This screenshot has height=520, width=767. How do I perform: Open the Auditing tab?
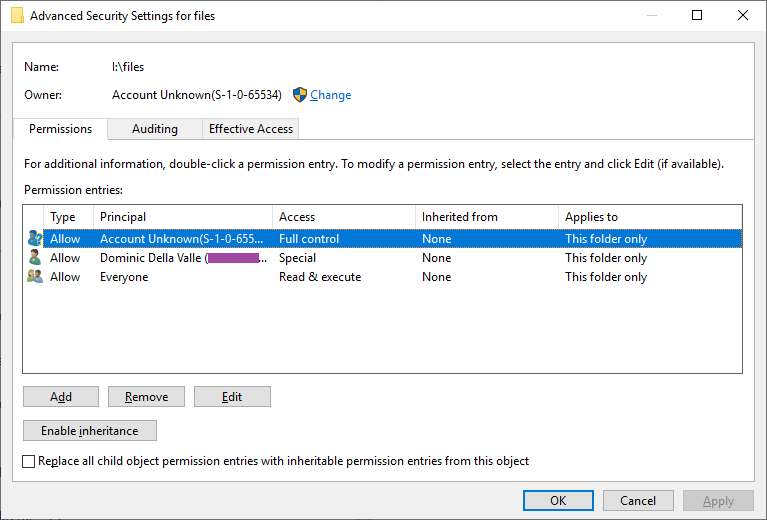(155, 129)
